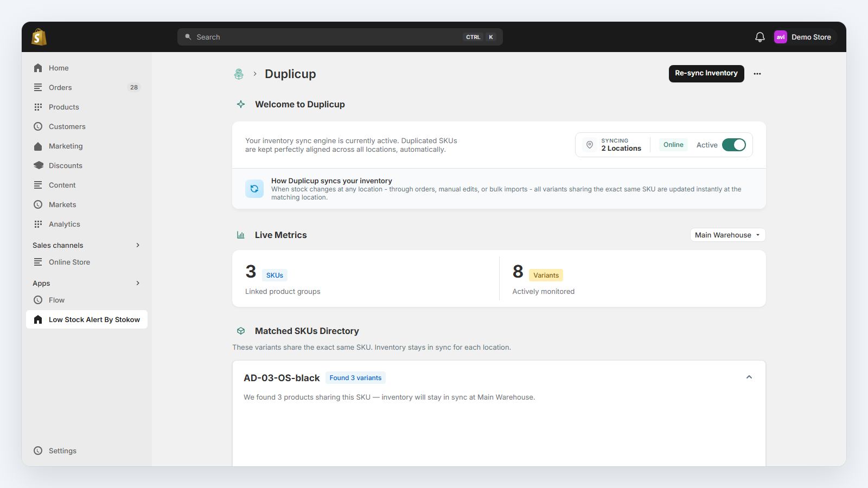Click the Flow app icon
This screenshot has height=488, width=868.
[38, 300]
